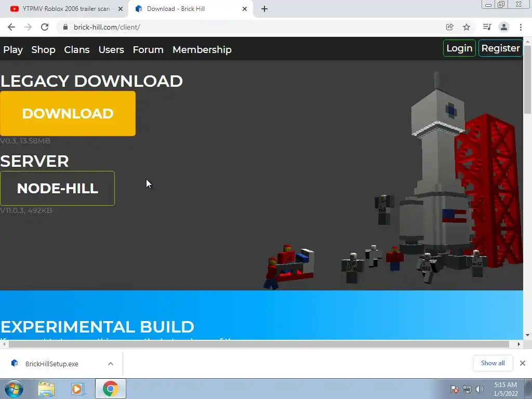532x399 pixels.
Task: Close the Download - Brick Hill tab
Action: (245, 9)
